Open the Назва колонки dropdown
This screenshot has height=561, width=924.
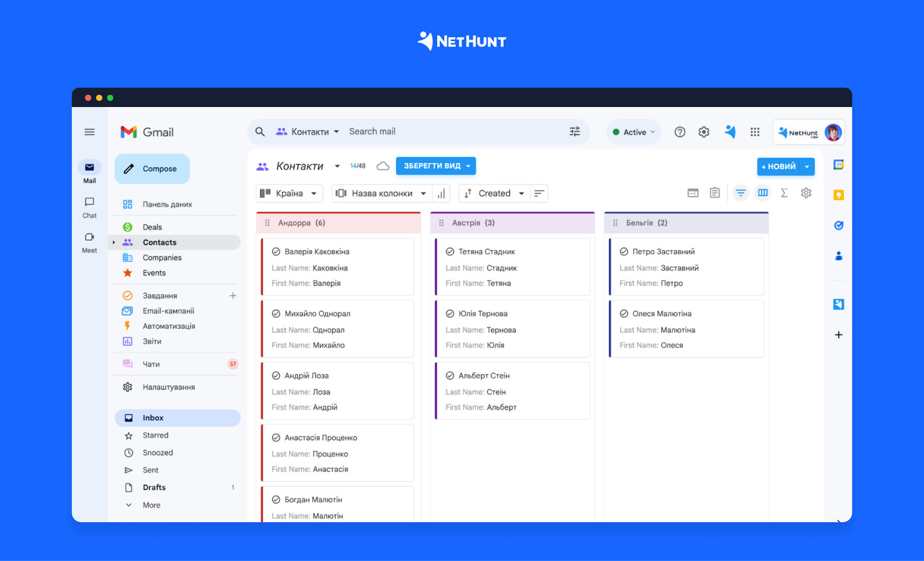[382, 194]
